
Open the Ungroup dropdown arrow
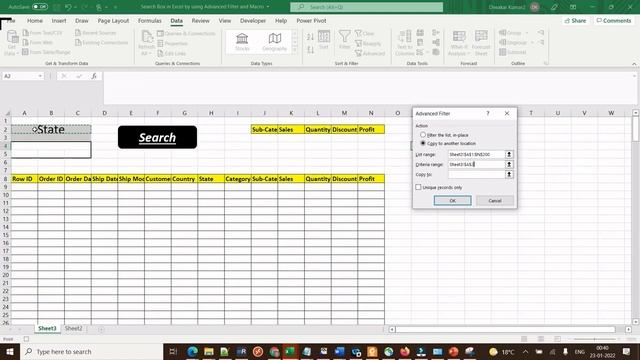[532, 42]
